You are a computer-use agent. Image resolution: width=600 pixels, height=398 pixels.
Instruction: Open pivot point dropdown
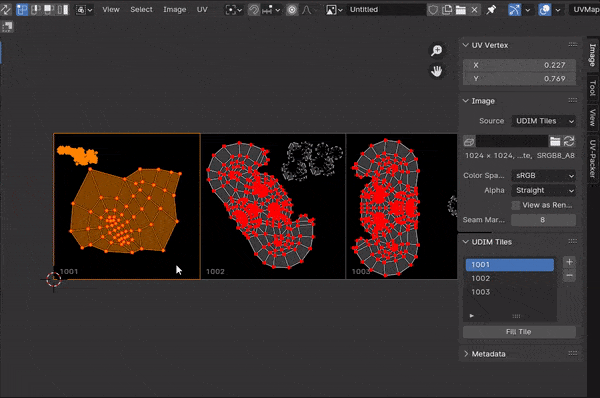233,10
